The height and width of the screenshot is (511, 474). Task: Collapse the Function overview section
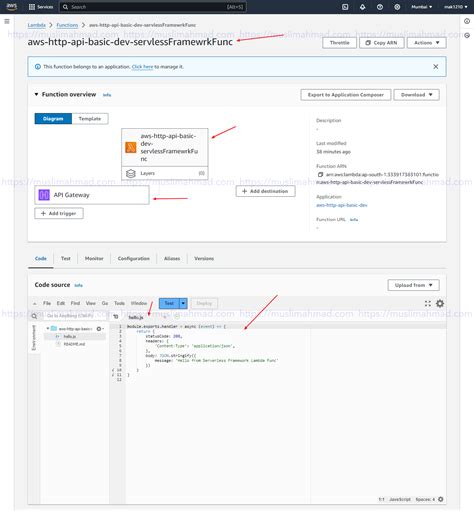(x=36, y=94)
